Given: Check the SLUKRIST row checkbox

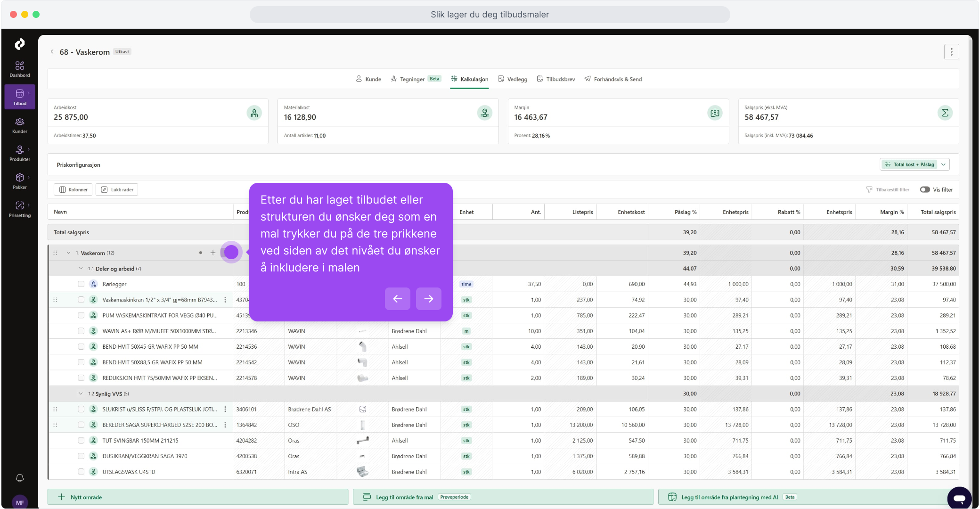Looking at the screenshot, I should tap(81, 410).
